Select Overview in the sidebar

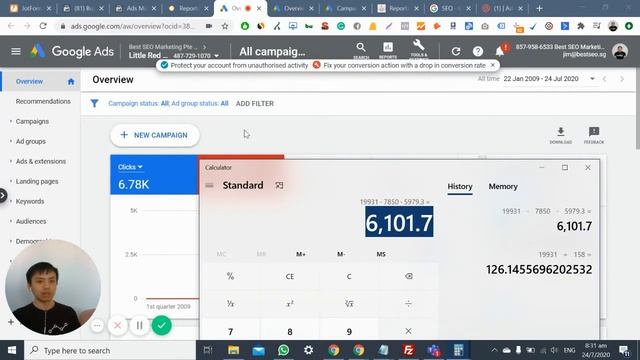pyautogui.click(x=29, y=82)
